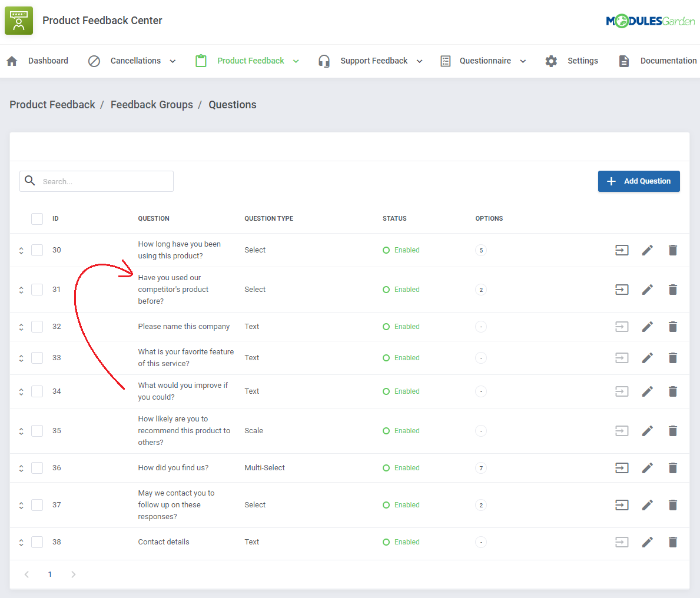
Task: Check the box for question 36
Action: pyautogui.click(x=37, y=468)
